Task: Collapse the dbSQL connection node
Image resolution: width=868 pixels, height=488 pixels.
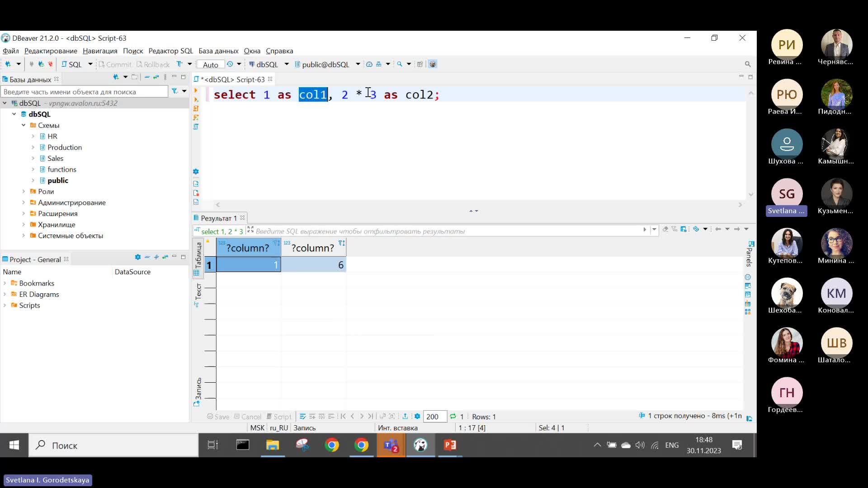Action: click(x=5, y=103)
